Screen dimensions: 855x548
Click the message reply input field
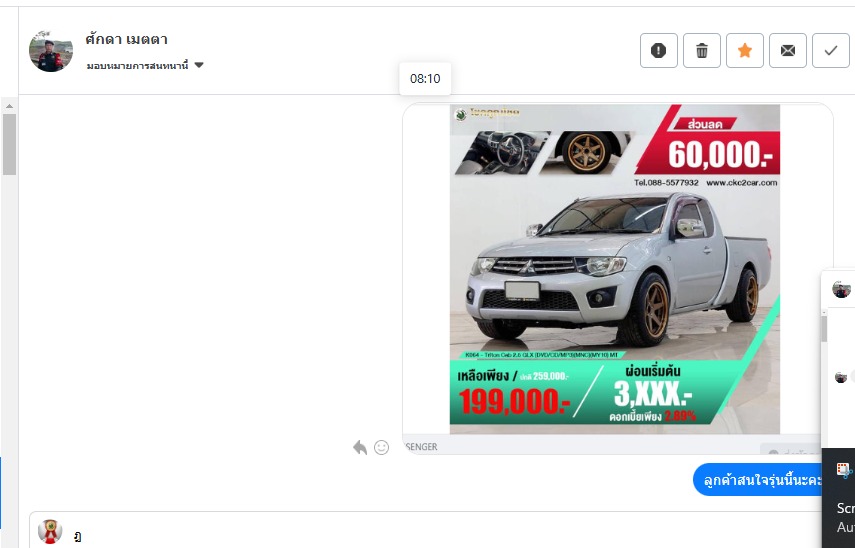pos(425,532)
